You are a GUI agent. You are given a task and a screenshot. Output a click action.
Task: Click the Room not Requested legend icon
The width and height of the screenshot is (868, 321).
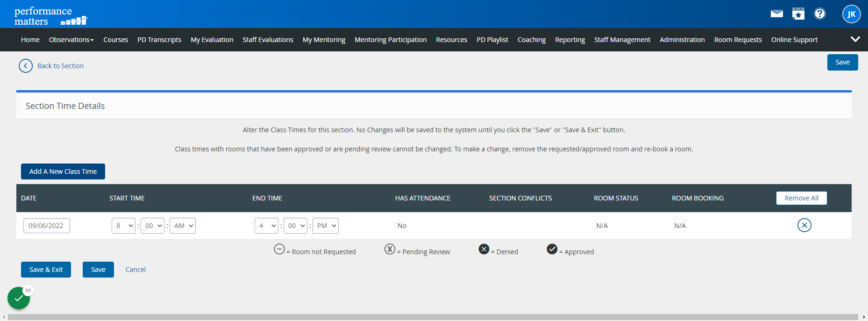pyautogui.click(x=279, y=249)
